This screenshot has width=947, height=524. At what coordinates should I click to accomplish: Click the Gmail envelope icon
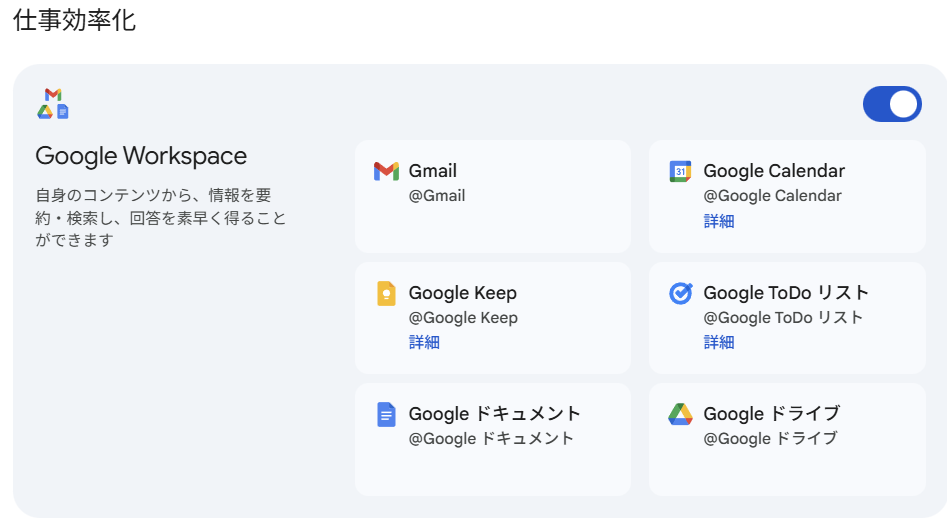pyautogui.click(x=386, y=171)
